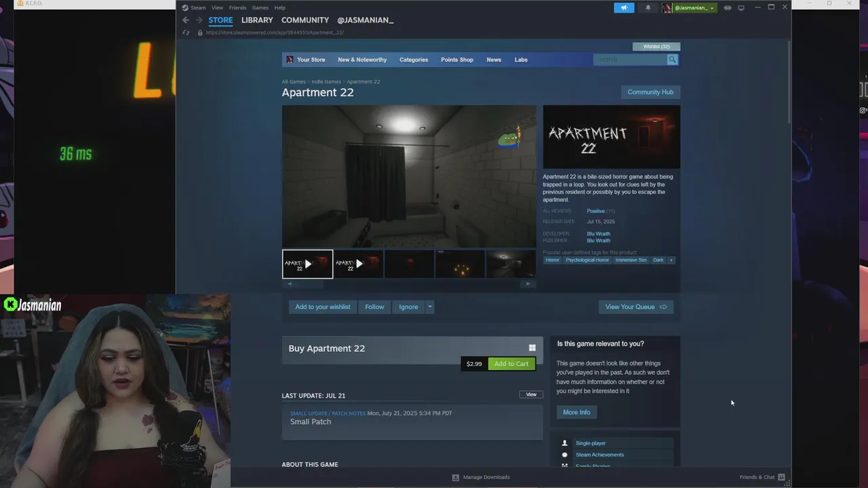
Task: Open the @JASMANIAN_ profile tab
Action: pyautogui.click(x=366, y=20)
